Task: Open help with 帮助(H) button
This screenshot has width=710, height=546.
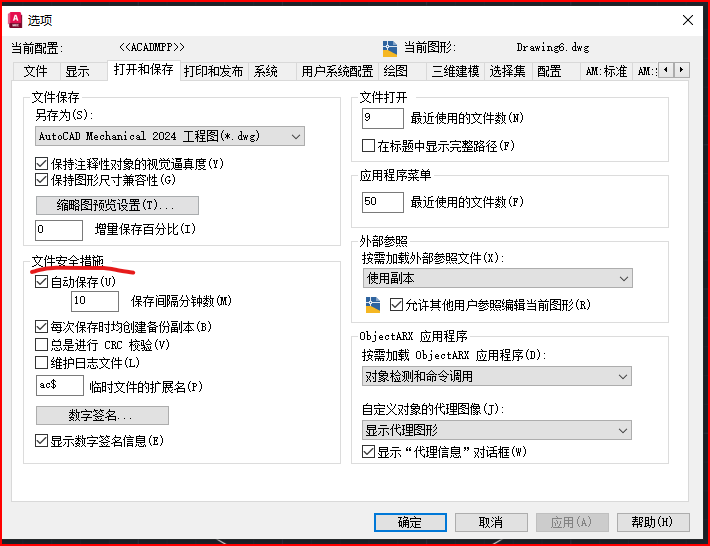Action: 653,522
